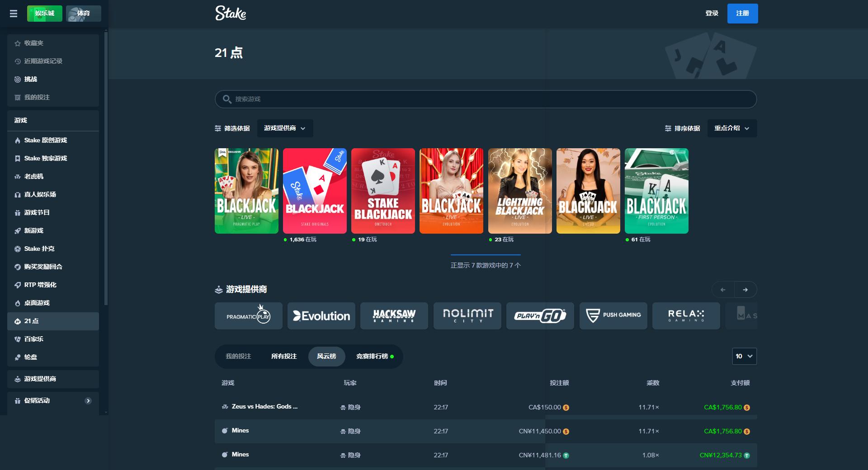Open the Play'n GO provider card

pyautogui.click(x=540, y=316)
